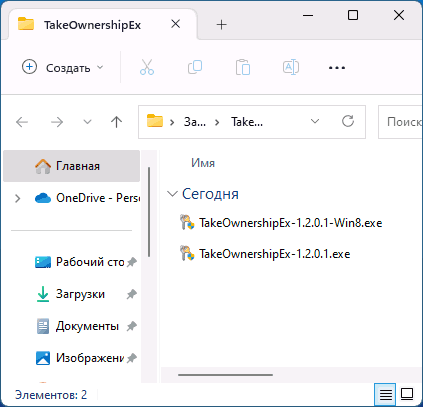The image size is (423, 407).
Task: Click the За... breadcrumb segment
Action: pos(195,122)
